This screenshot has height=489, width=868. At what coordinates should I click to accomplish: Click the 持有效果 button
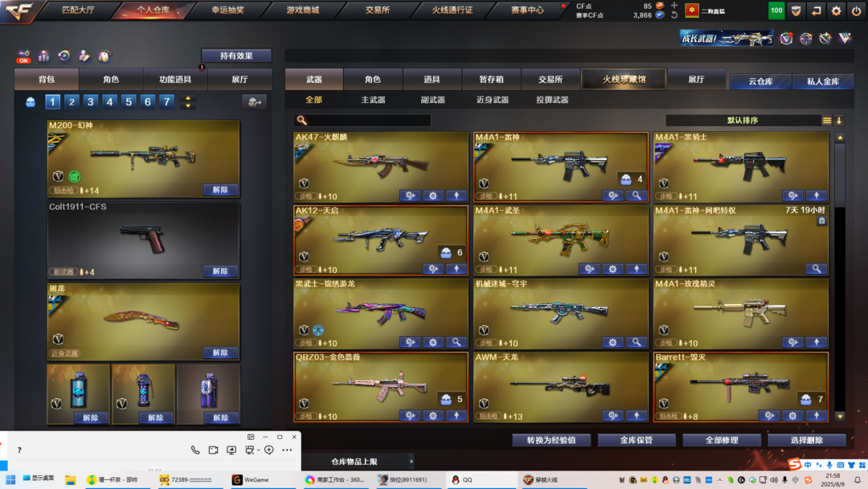tap(236, 56)
